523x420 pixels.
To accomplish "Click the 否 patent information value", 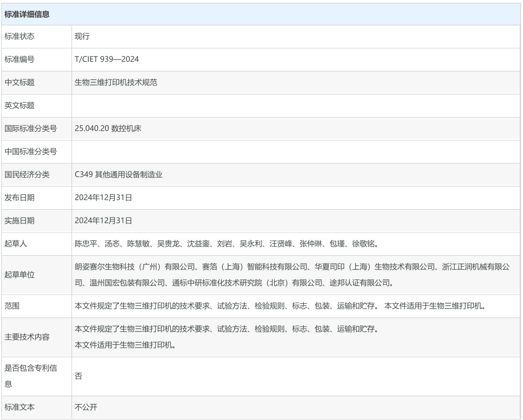I will point(78,376).
